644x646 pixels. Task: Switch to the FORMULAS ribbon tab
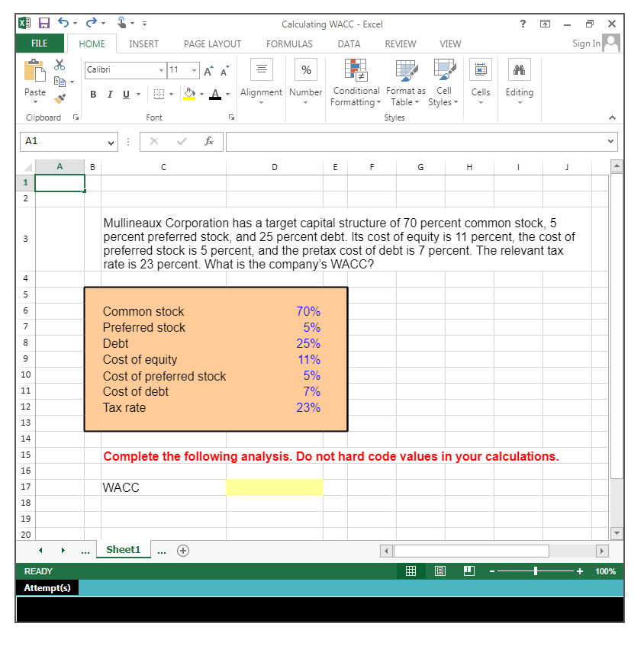click(x=289, y=43)
